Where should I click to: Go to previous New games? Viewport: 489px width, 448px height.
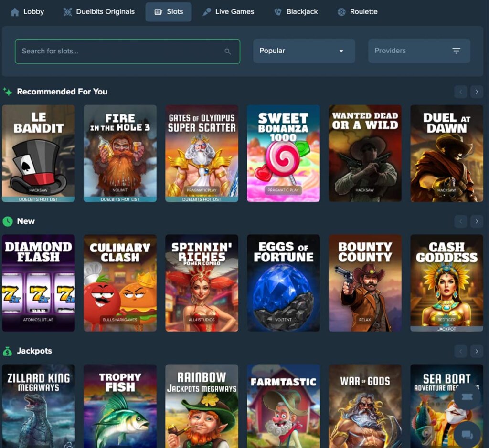(461, 221)
